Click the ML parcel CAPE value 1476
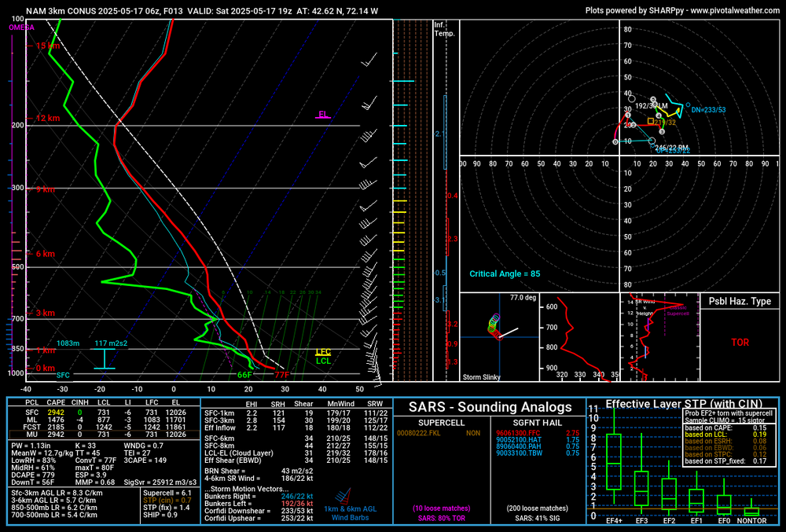786x532 pixels. coord(56,420)
